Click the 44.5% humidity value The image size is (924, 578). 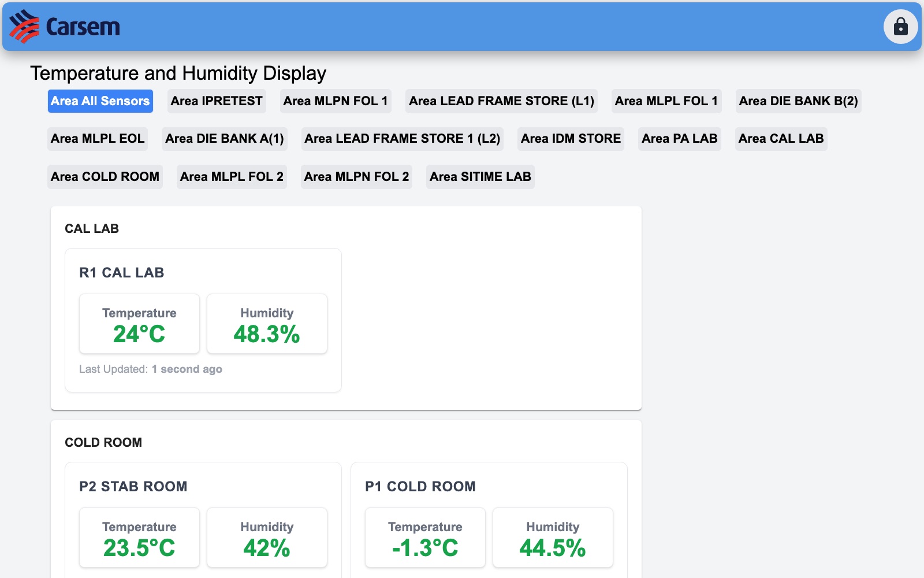[x=553, y=548]
